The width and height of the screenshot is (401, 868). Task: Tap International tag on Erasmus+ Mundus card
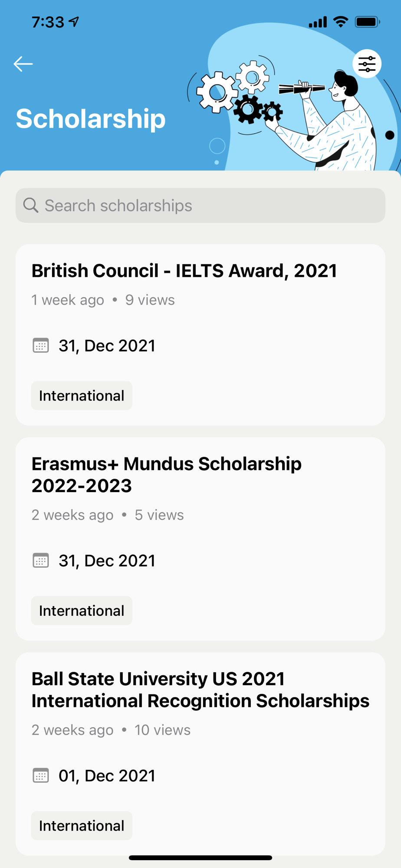point(82,610)
